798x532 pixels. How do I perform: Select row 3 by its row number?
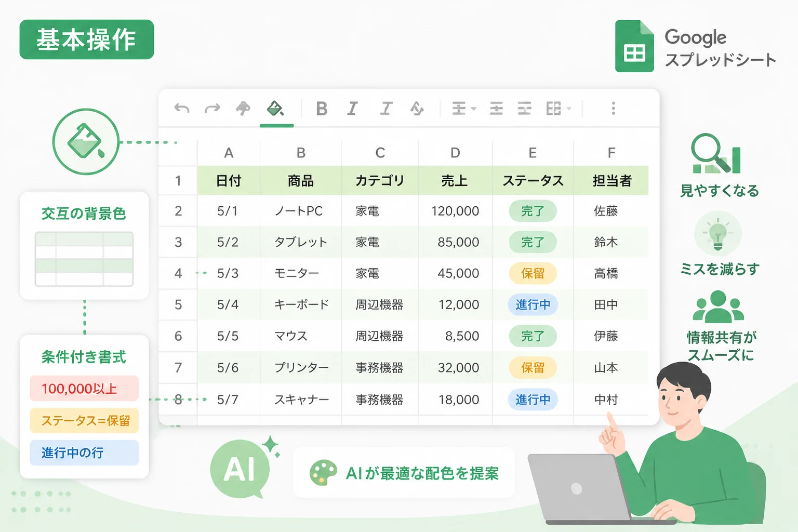(178, 242)
